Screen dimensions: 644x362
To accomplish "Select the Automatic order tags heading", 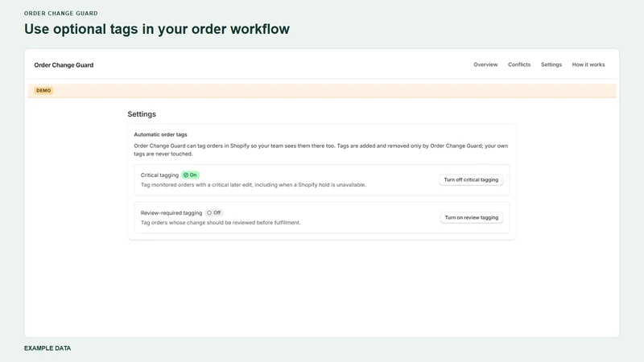I will 160,134.
